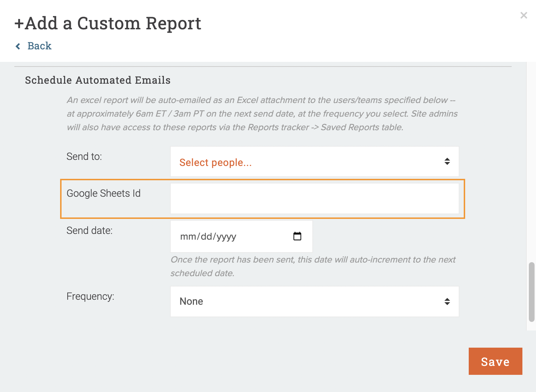Click the year segment of Send date
The image size is (536, 392).
[226, 237]
